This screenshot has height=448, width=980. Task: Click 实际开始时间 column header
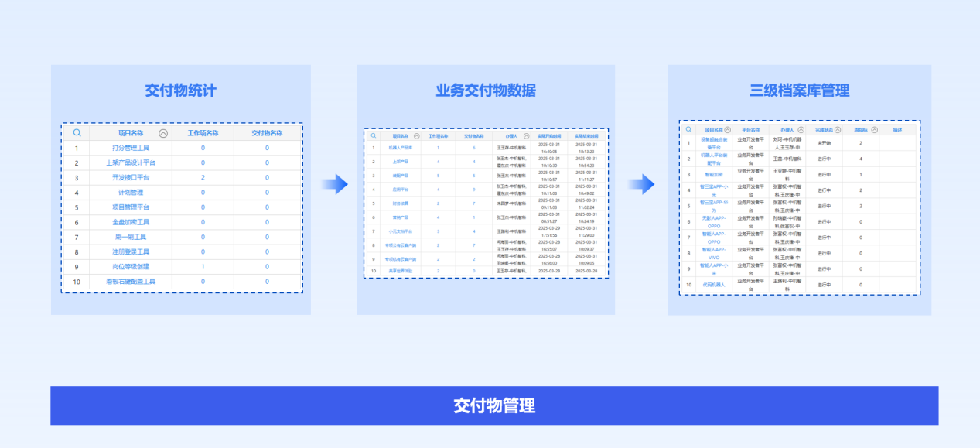[x=549, y=135]
